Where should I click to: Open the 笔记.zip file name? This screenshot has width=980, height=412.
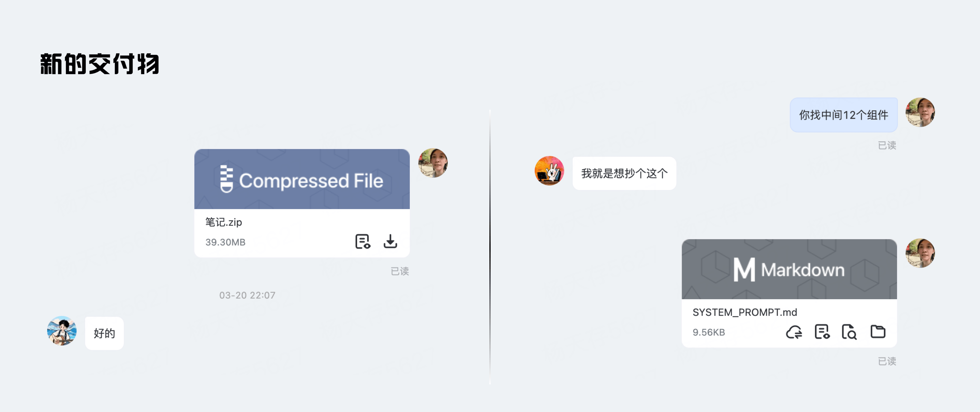(224, 222)
